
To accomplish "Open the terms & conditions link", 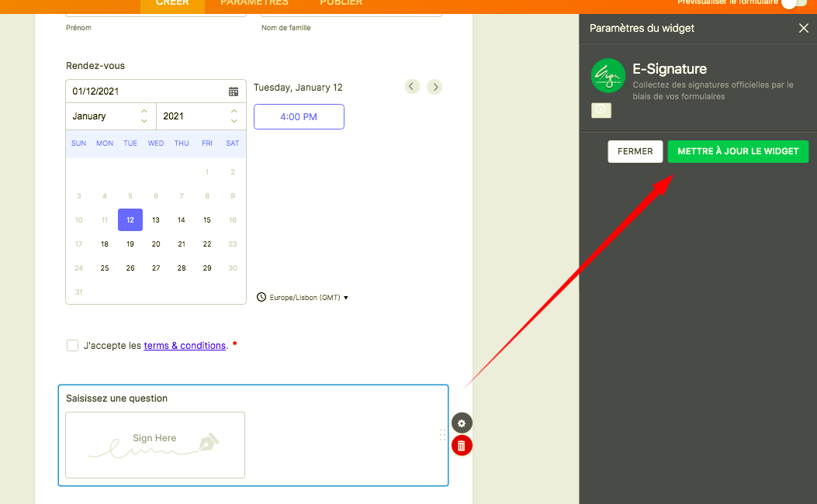I will [185, 346].
